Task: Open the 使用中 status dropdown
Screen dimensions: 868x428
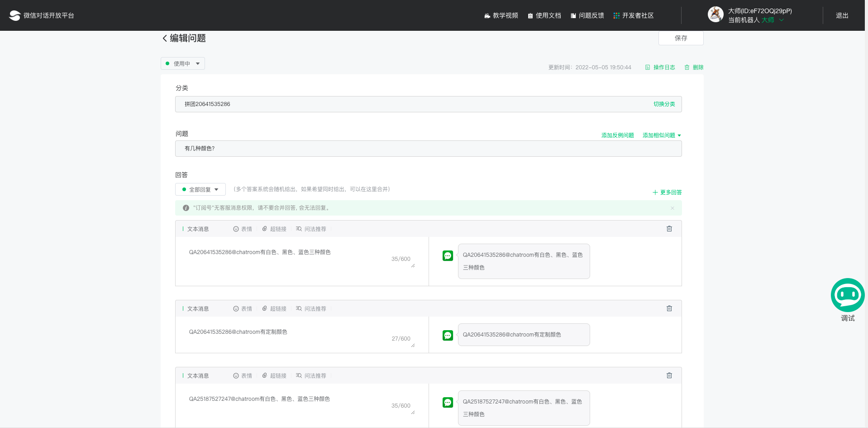Action: pyautogui.click(x=183, y=64)
